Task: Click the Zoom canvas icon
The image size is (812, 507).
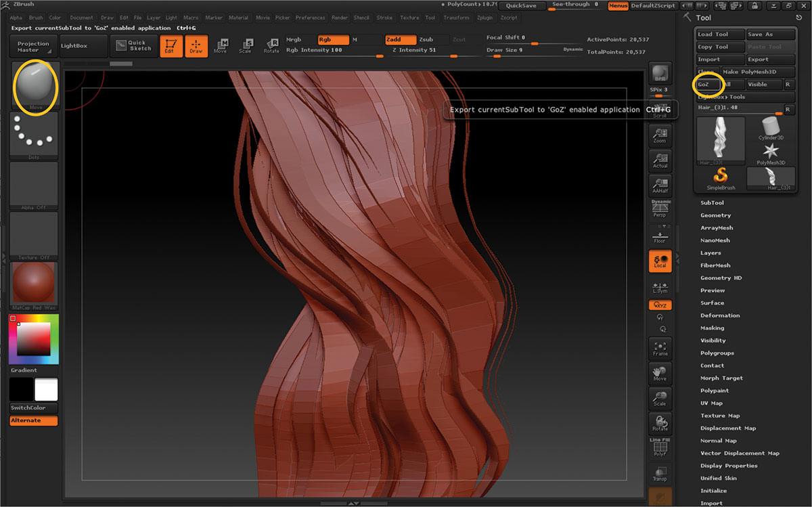Action: [660, 135]
